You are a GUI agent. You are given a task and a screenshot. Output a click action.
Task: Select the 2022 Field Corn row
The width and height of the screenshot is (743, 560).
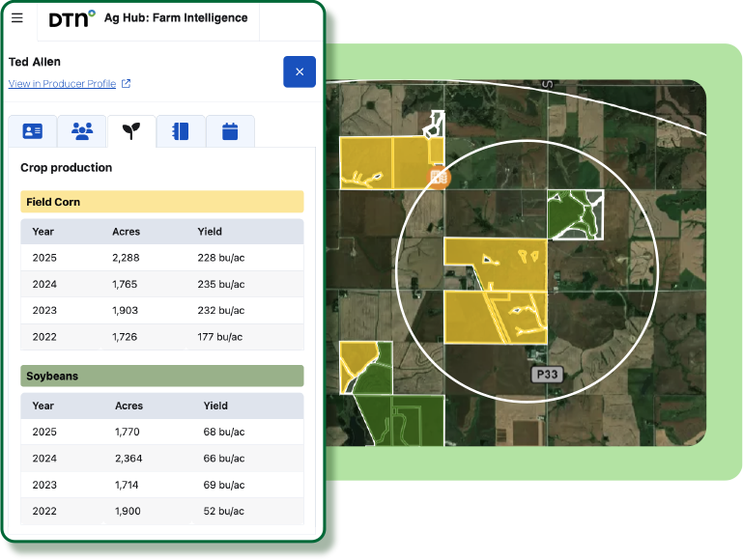click(x=162, y=337)
